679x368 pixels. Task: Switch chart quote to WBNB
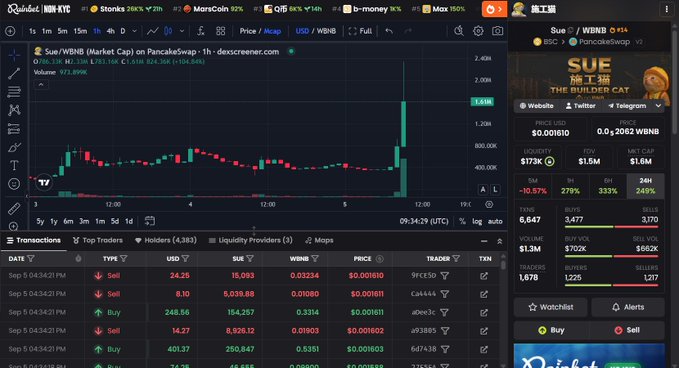[x=327, y=31]
